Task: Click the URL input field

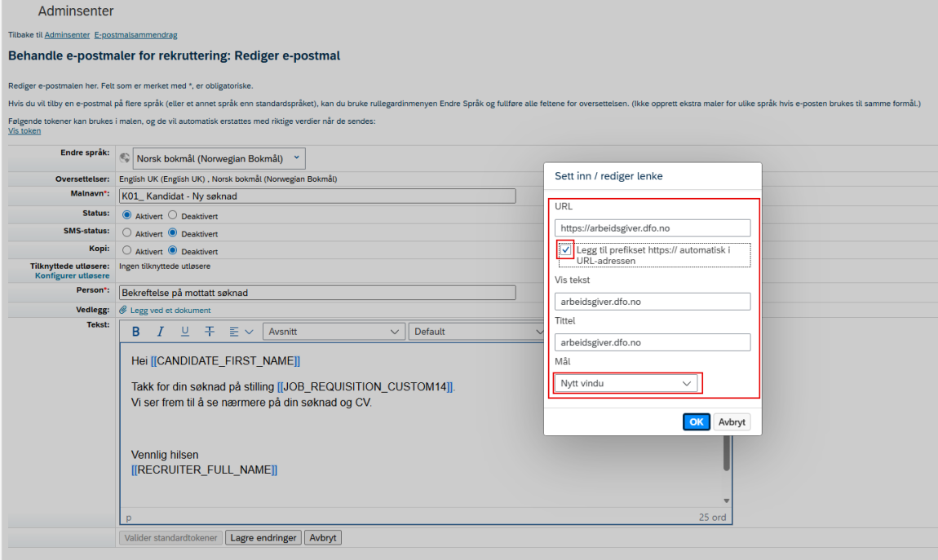Action: (653, 228)
